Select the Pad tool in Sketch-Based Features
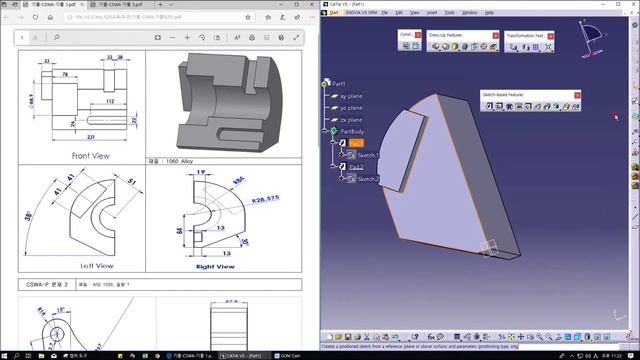 [x=489, y=107]
